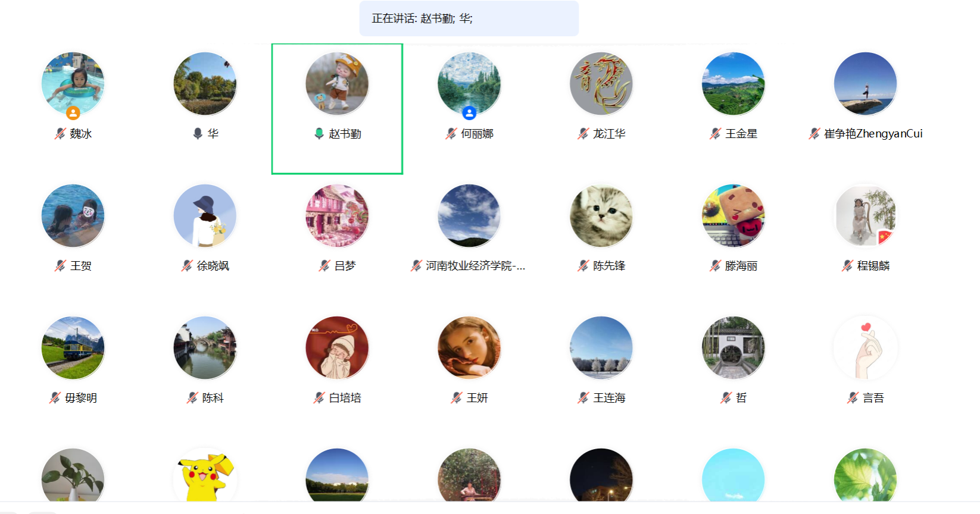Click the blue person badge on 何丽娜's avatar
This screenshot has width=980, height=514.
(469, 112)
